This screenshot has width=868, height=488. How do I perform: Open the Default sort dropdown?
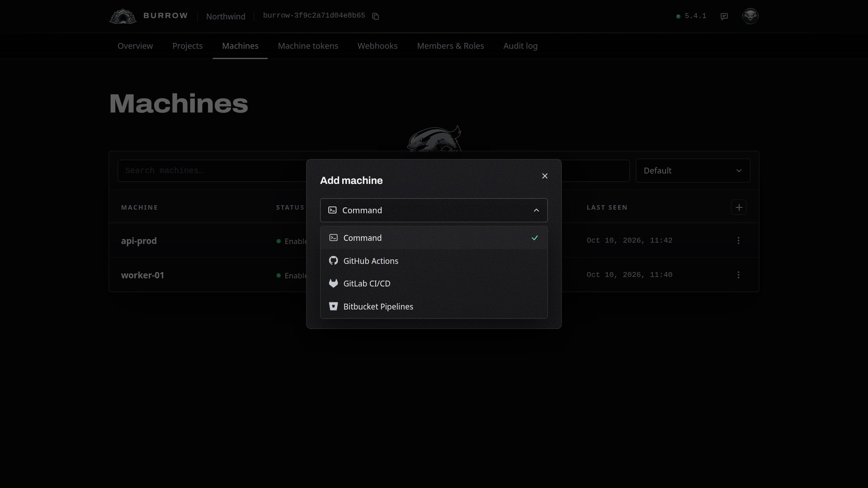tap(693, 170)
